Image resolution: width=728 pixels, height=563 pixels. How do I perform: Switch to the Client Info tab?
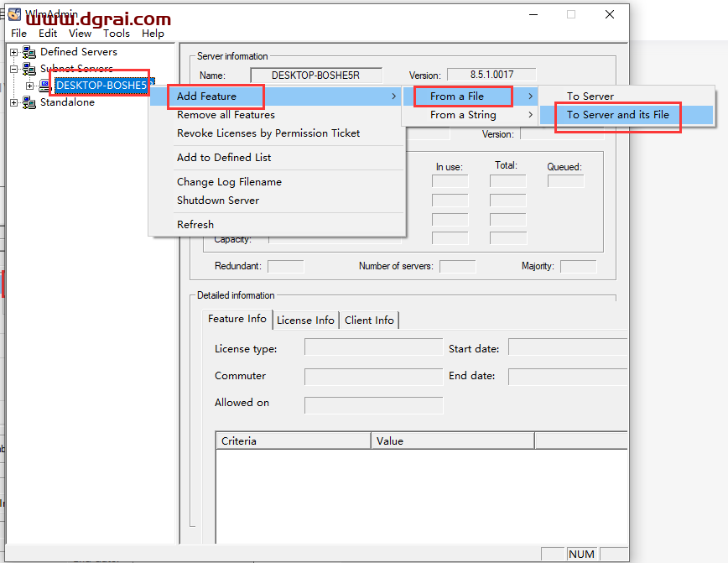[369, 320]
